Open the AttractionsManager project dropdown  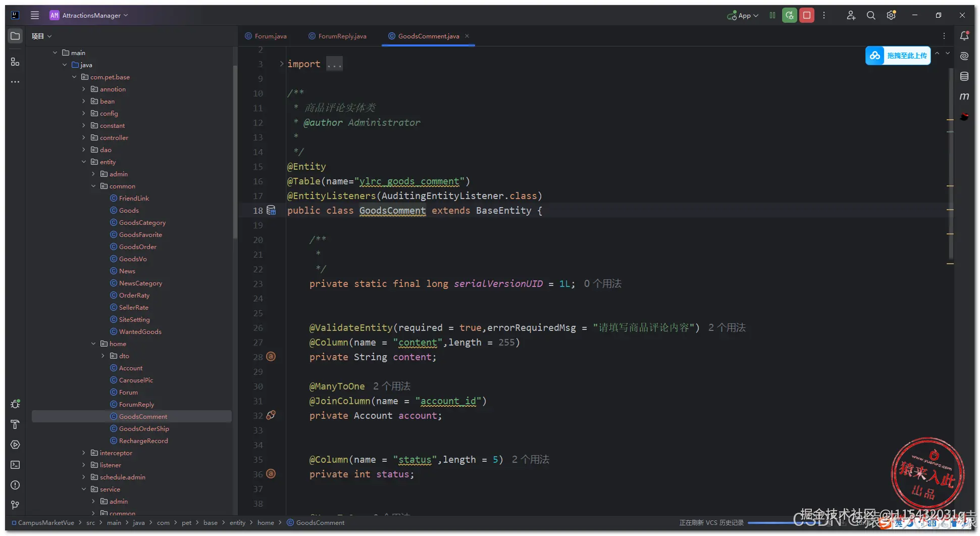pyautogui.click(x=91, y=16)
